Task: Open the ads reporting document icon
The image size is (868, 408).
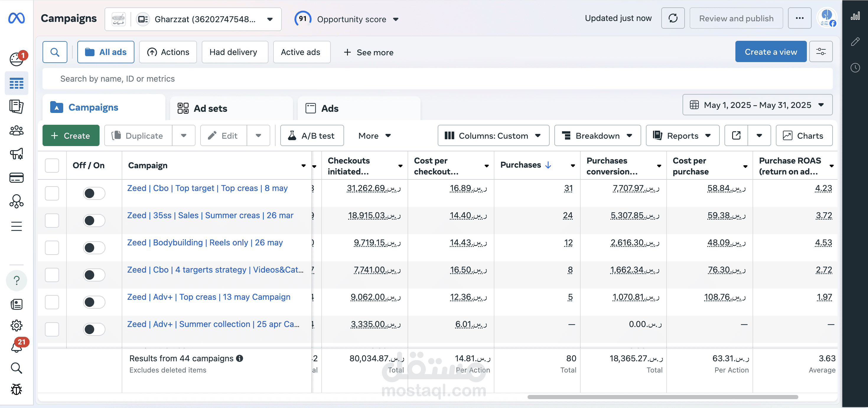Action: (16, 106)
